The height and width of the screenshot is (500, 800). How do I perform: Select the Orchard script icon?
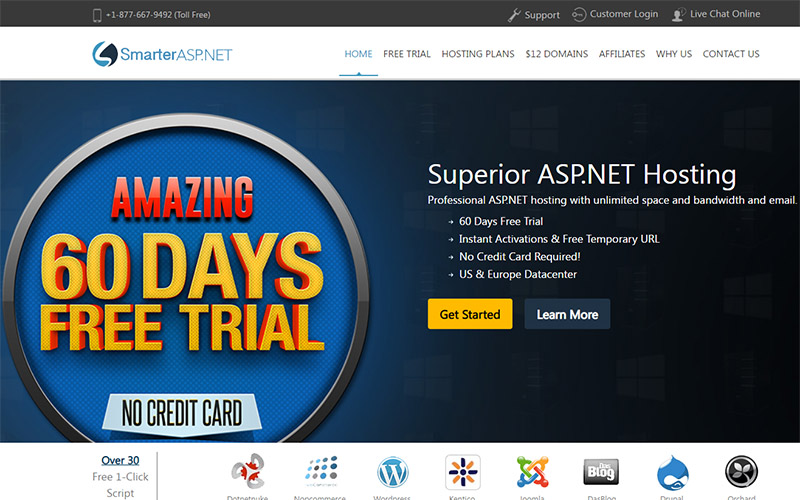pyautogui.click(x=741, y=472)
